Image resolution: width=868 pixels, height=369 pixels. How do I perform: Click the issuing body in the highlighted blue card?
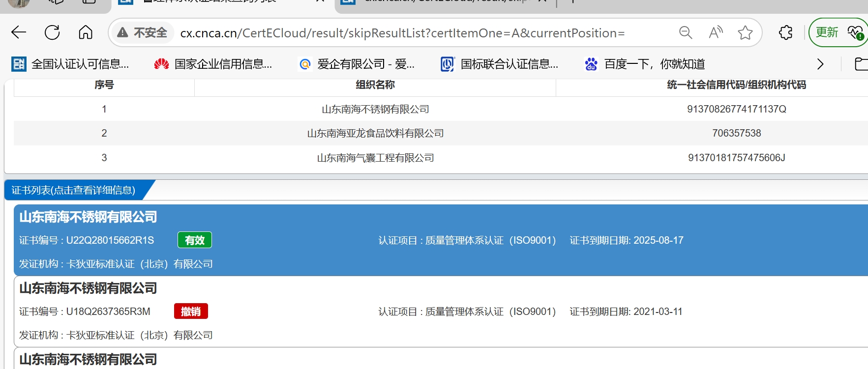(x=116, y=264)
